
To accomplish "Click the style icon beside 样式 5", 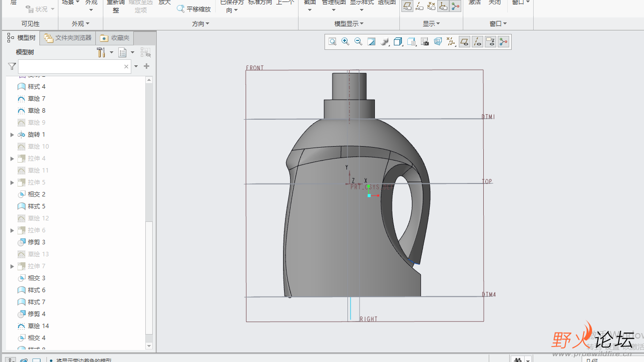I will point(21,206).
